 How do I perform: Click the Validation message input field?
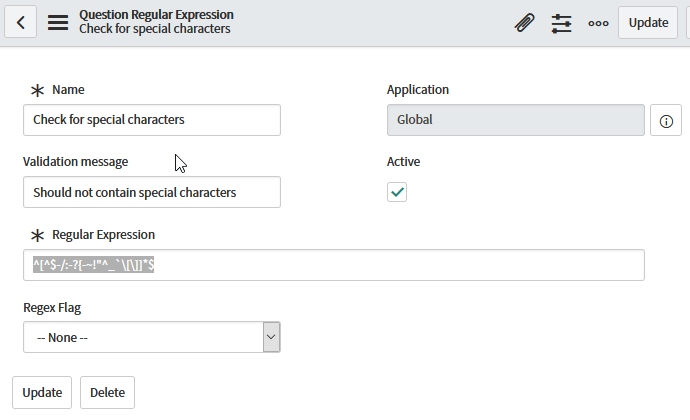(x=152, y=192)
